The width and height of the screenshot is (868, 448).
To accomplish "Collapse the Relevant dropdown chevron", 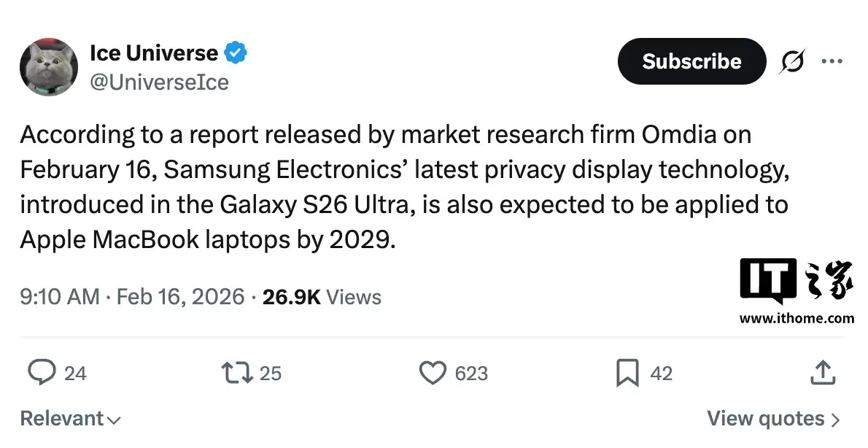I will point(114,420).
